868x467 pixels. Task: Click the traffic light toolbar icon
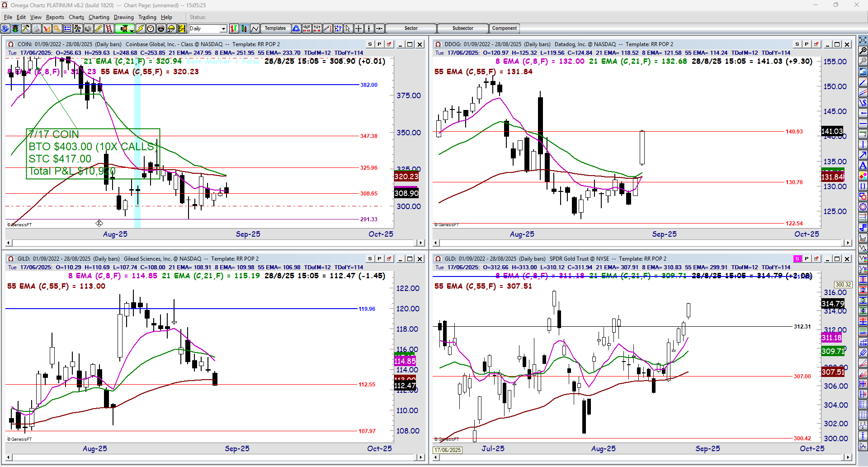(x=15, y=29)
